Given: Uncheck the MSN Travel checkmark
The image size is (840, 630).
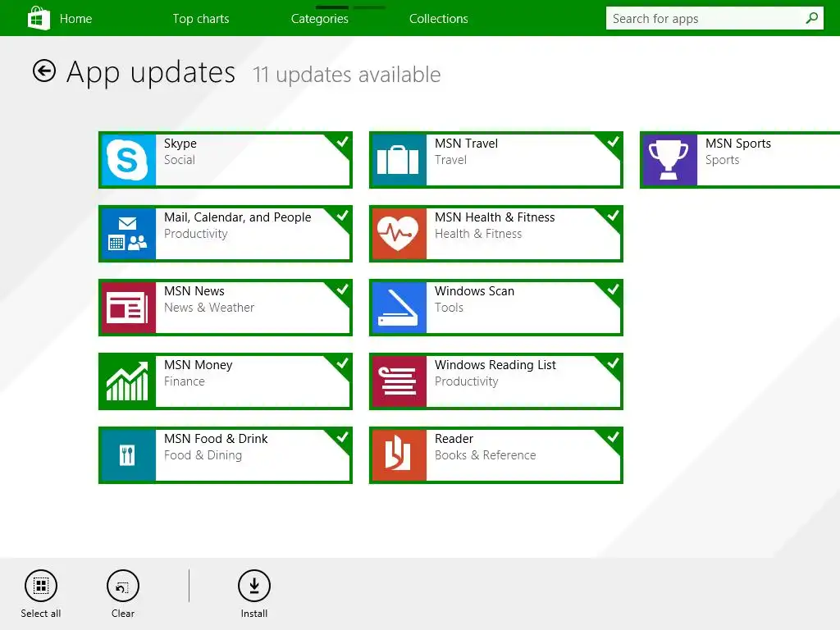Looking at the screenshot, I should click(x=613, y=142).
